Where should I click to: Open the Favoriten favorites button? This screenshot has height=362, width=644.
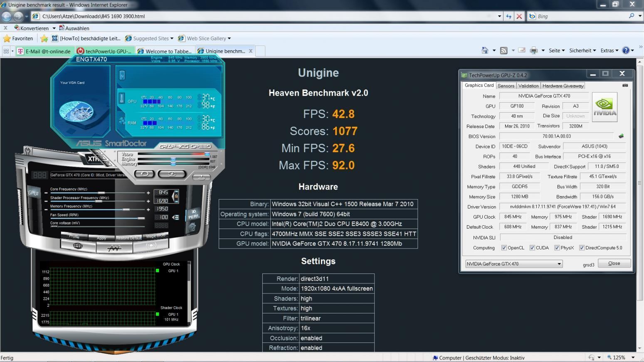click(18, 38)
